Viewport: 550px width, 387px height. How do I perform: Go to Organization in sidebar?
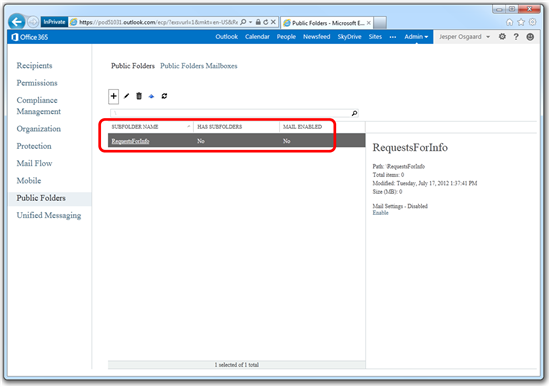(39, 129)
